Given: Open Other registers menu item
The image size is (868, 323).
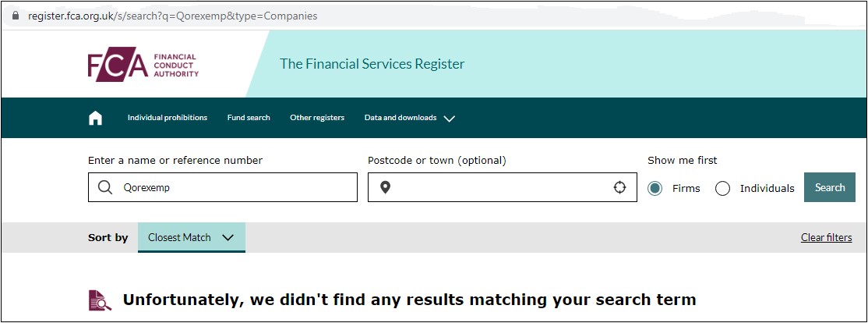Looking at the screenshot, I should click(x=317, y=118).
